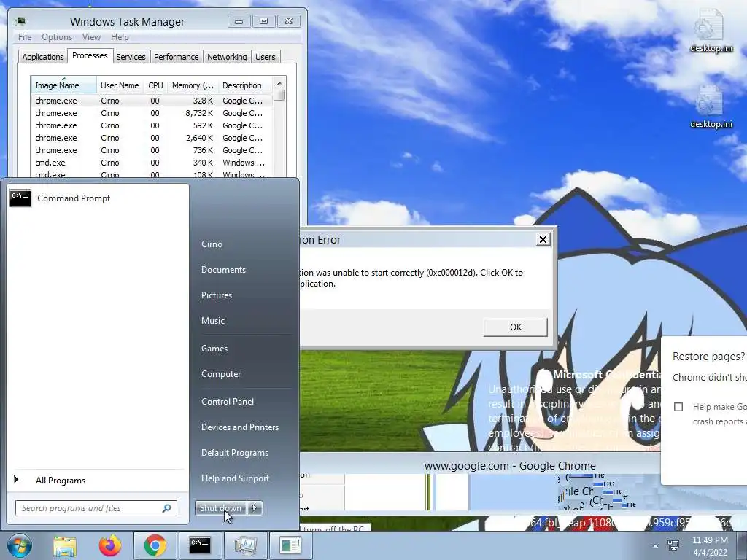Open the Options menu in Task Manager
This screenshot has height=560, width=747.
point(57,37)
